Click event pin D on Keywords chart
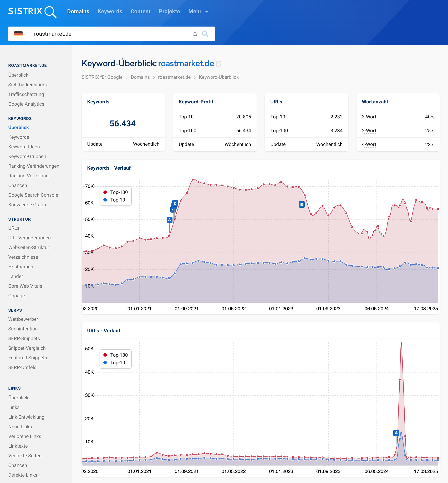Screen dimensions: 448x483 point(175,203)
